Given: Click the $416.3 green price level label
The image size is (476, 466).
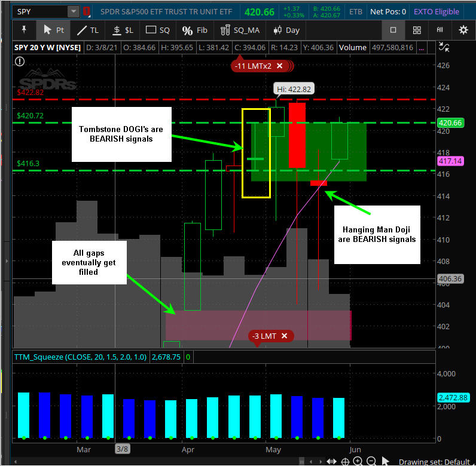Looking at the screenshot, I should click(x=28, y=164).
